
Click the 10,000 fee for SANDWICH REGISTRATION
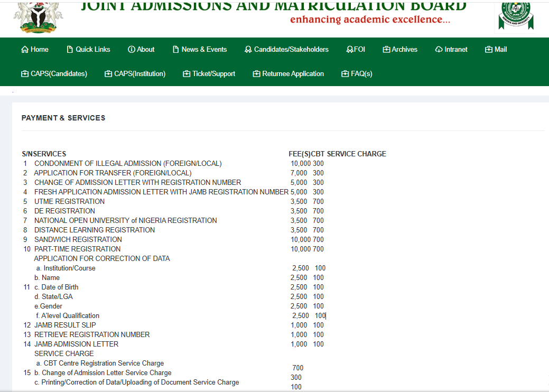301,239
